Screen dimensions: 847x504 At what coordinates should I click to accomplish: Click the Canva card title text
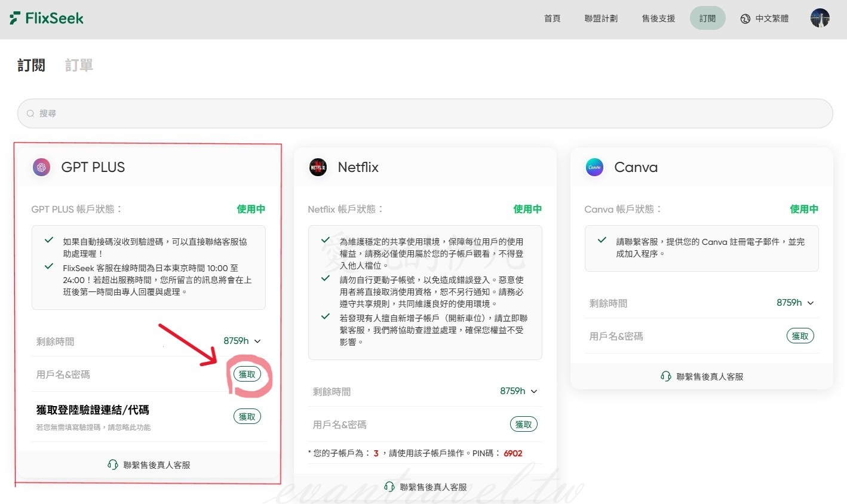tap(636, 167)
